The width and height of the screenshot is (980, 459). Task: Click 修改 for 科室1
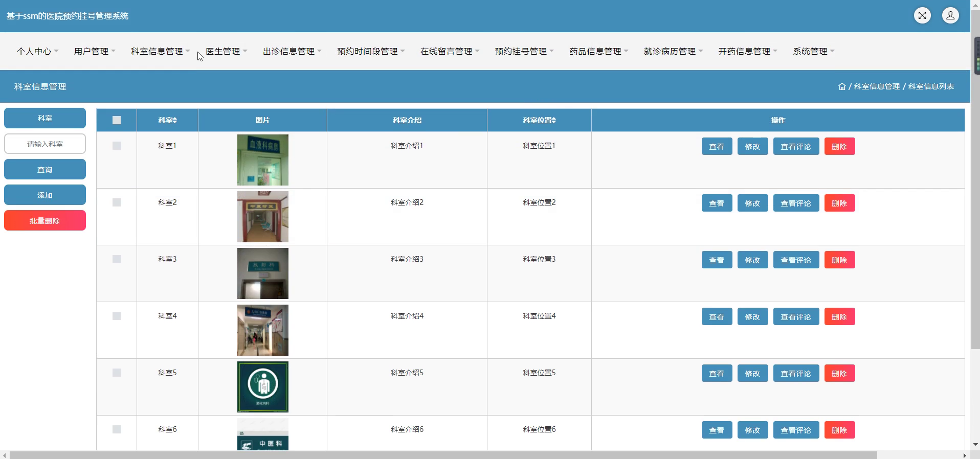pos(752,146)
